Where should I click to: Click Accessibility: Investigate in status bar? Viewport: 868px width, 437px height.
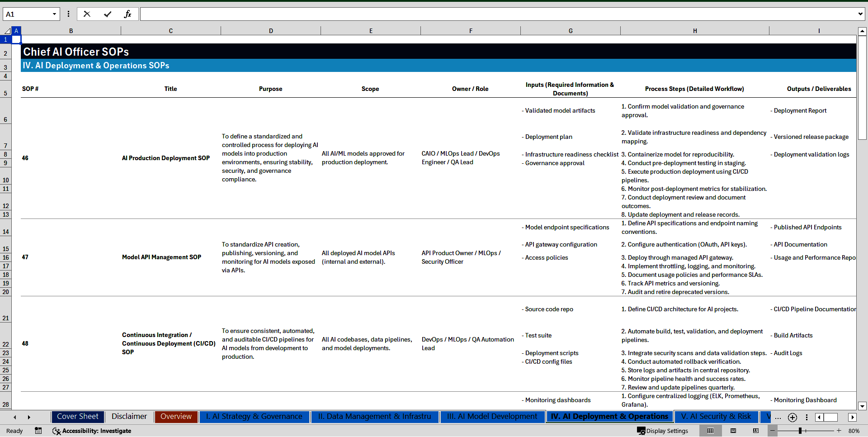92,431
